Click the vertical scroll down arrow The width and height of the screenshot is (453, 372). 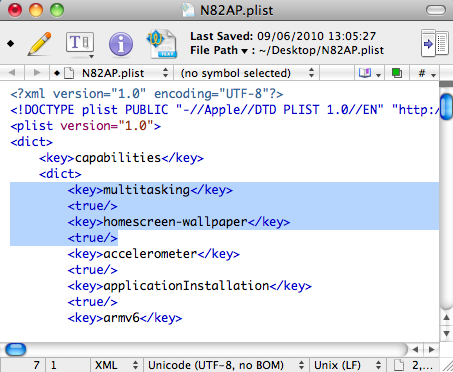click(447, 333)
